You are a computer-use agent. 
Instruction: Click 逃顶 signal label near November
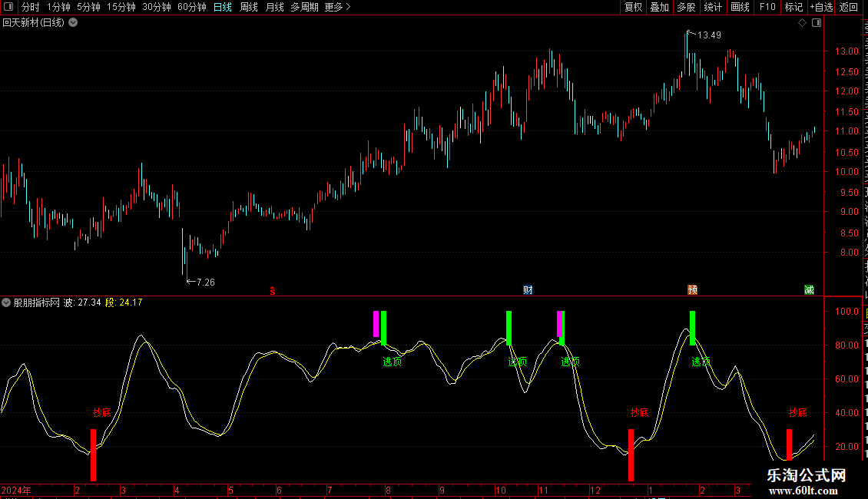(570, 362)
